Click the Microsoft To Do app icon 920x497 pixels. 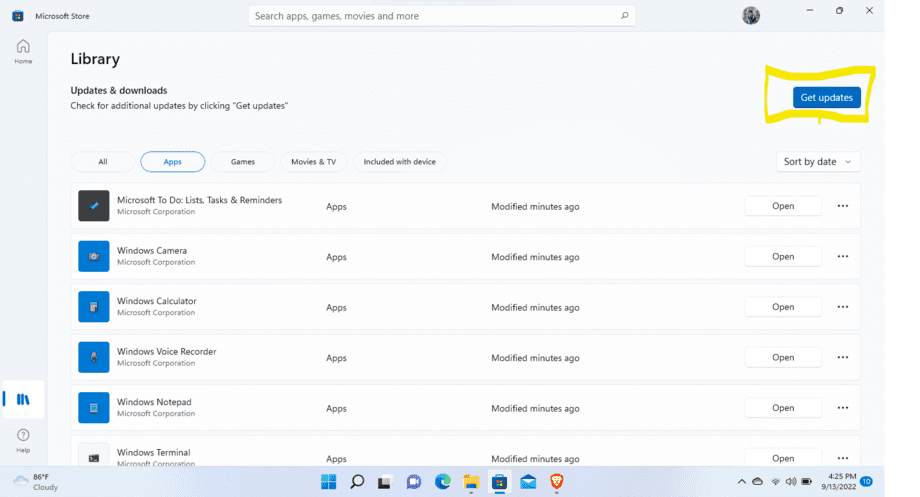(94, 206)
